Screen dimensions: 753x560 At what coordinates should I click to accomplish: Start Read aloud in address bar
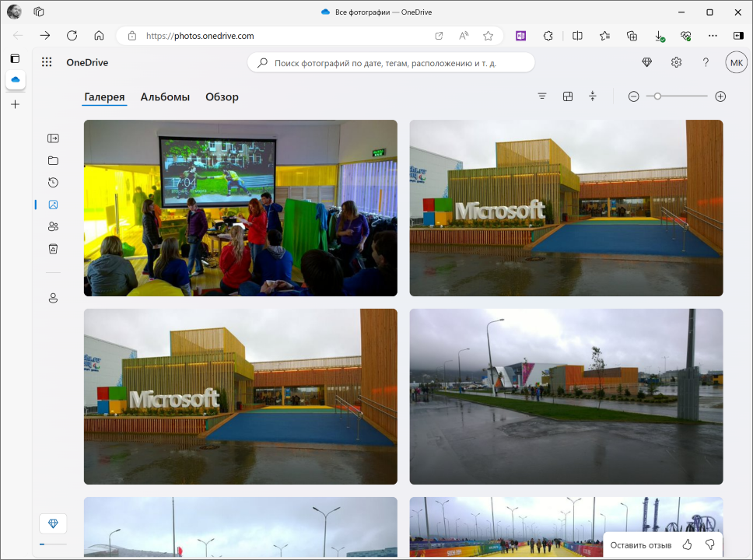coord(464,36)
